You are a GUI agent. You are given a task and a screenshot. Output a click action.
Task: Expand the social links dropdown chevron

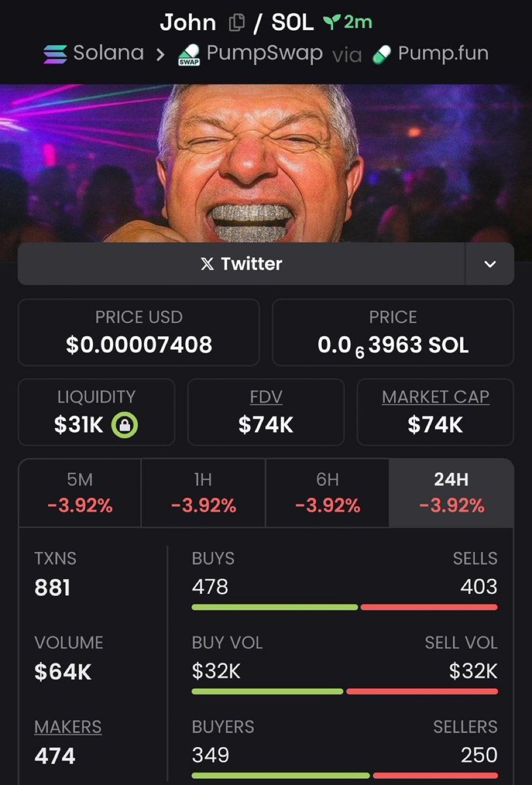(489, 264)
